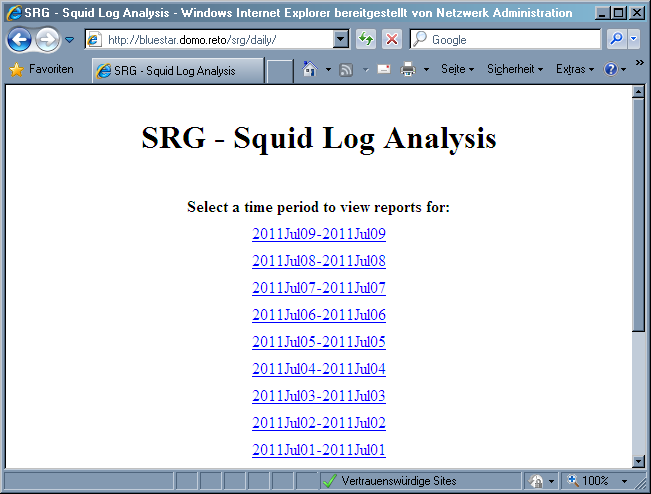Click the Read Mail envelope icon
This screenshot has height=494, width=651.
pyautogui.click(x=383, y=70)
